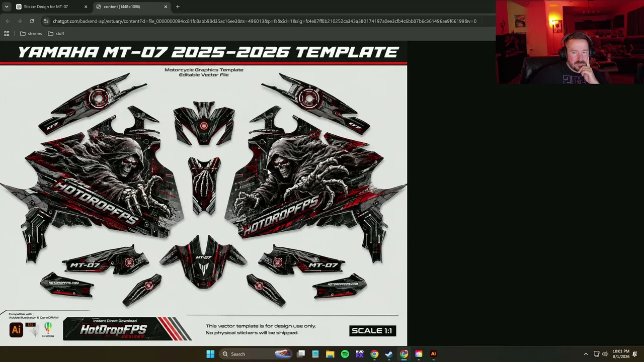Open the bookmarks bar apps grid

[x=7, y=34]
